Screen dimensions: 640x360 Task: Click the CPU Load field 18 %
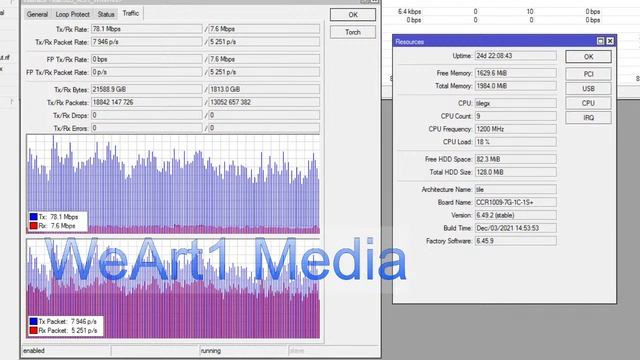515,142
